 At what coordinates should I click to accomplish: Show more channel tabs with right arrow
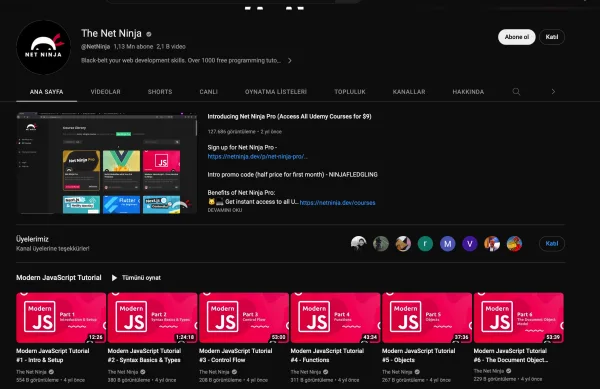[553, 91]
